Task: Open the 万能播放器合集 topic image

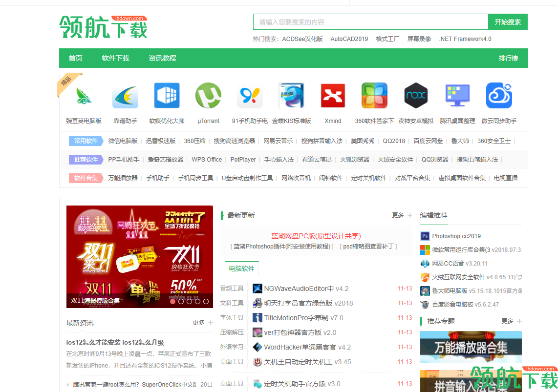Action: point(471,347)
